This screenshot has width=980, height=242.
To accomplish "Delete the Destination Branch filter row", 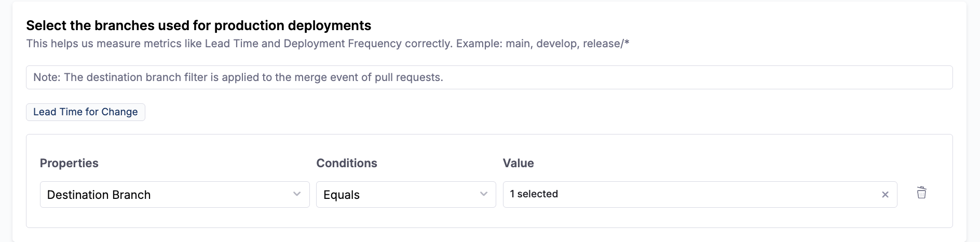I will click(x=921, y=193).
